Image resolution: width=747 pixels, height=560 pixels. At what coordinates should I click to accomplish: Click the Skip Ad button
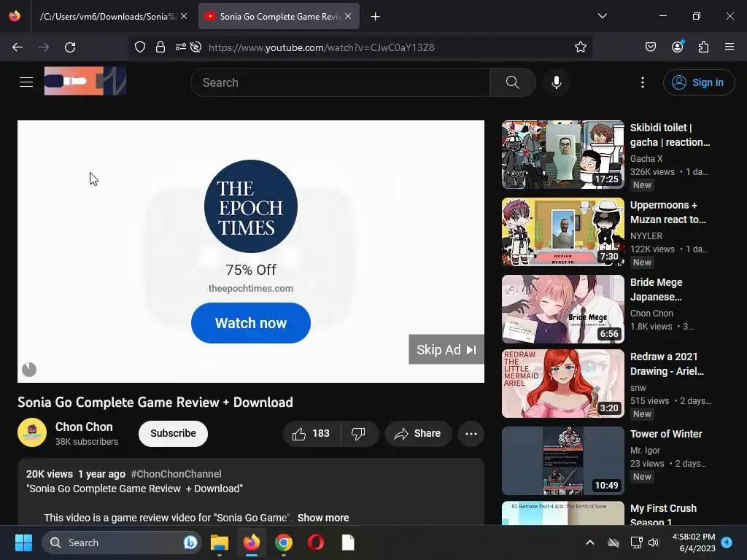coord(446,349)
